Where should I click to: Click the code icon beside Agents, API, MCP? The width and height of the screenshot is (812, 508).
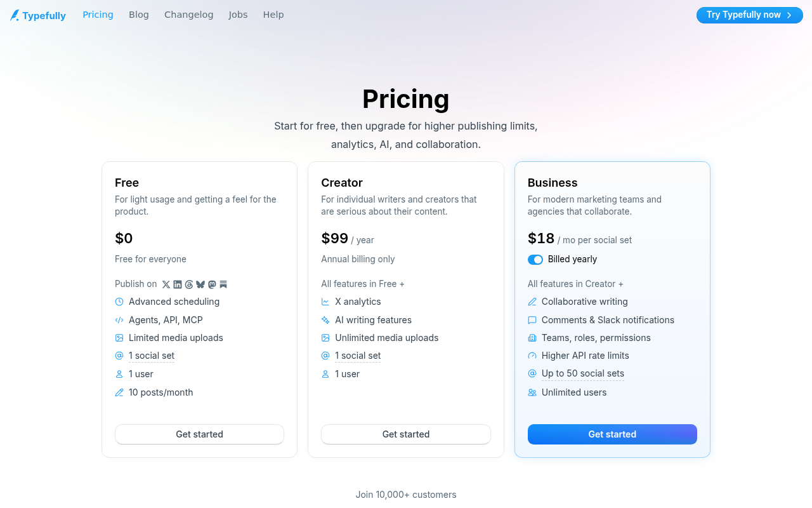coord(119,320)
